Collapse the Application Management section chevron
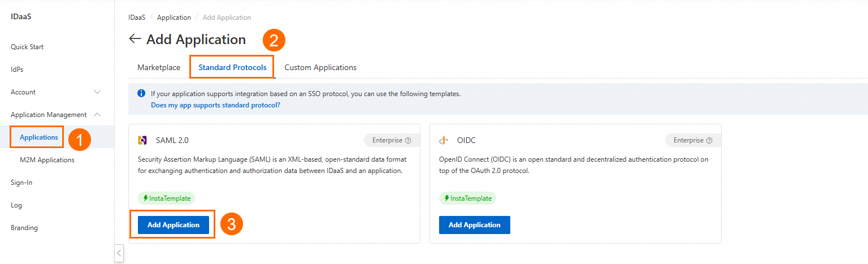Image resolution: width=868 pixels, height=264 pixels. pyautogui.click(x=97, y=115)
